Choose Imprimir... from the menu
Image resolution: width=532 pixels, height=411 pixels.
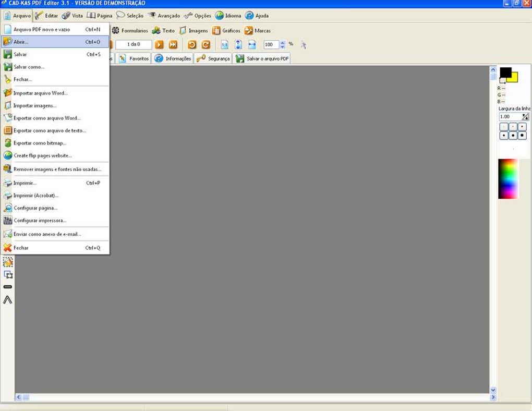coord(55,183)
